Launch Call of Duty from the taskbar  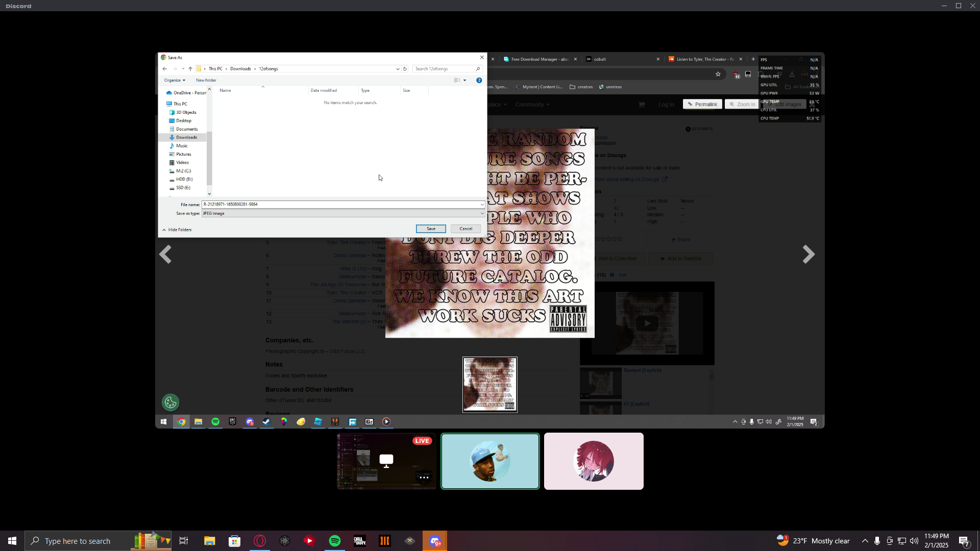[x=360, y=541]
